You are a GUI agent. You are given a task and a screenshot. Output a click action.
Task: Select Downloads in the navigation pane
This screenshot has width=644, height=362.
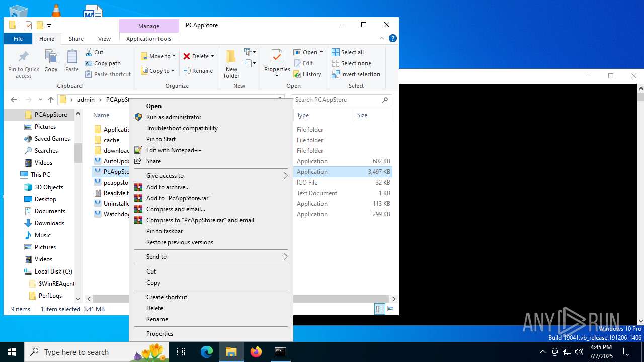(49, 223)
